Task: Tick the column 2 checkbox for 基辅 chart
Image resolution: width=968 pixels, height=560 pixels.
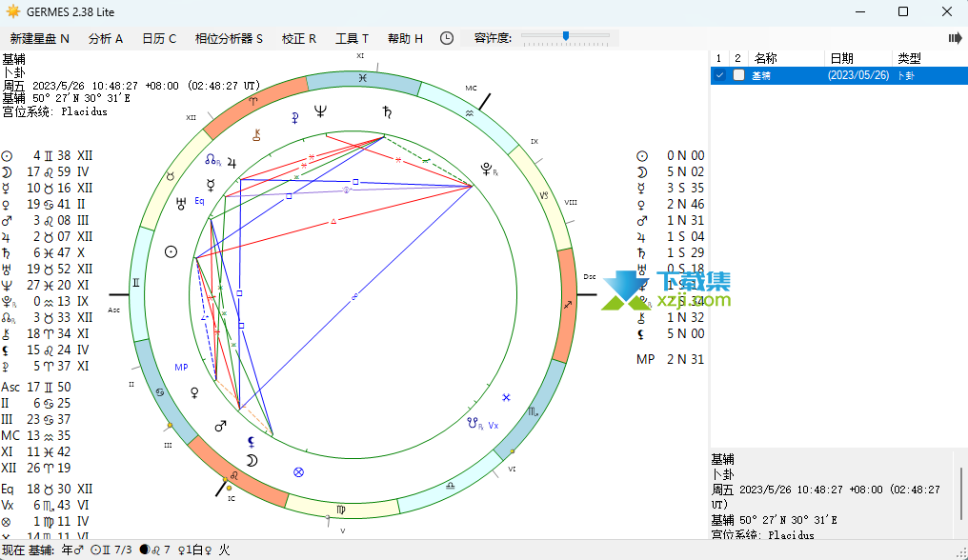Action: [738, 75]
